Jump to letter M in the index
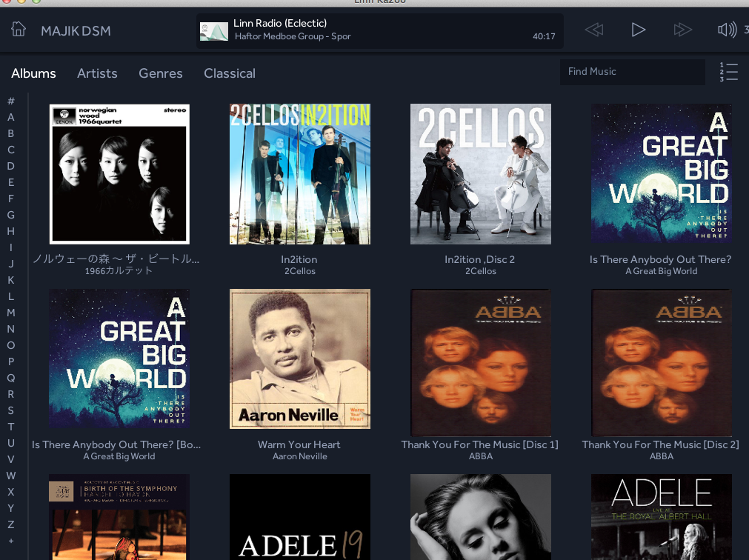Image resolution: width=749 pixels, height=560 pixels. click(x=11, y=313)
